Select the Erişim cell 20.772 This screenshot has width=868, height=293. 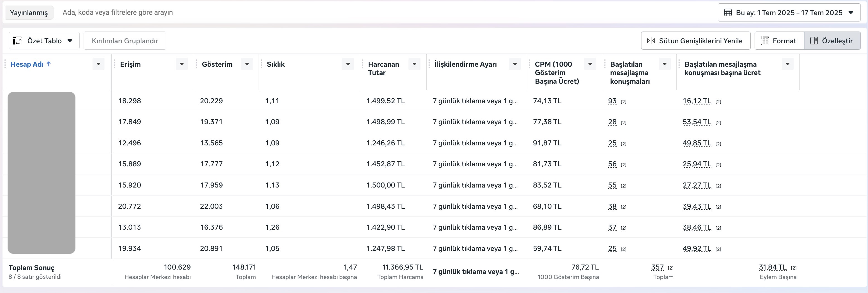(129, 206)
